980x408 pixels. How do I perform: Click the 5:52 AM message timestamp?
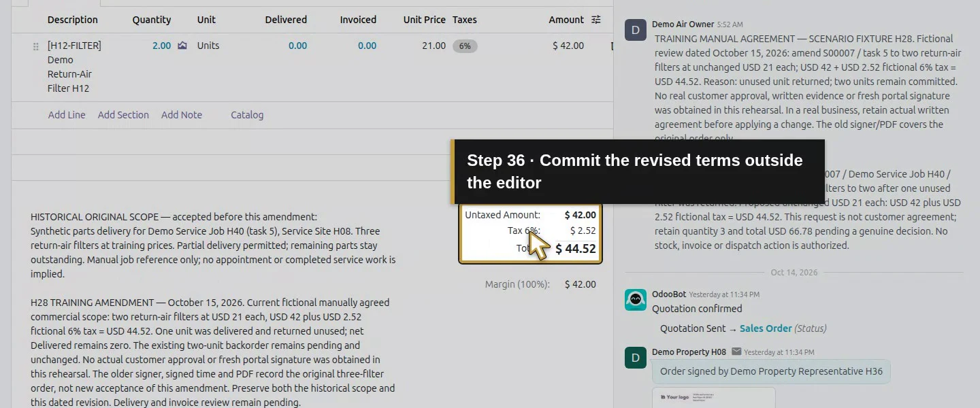(x=730, y=25)
